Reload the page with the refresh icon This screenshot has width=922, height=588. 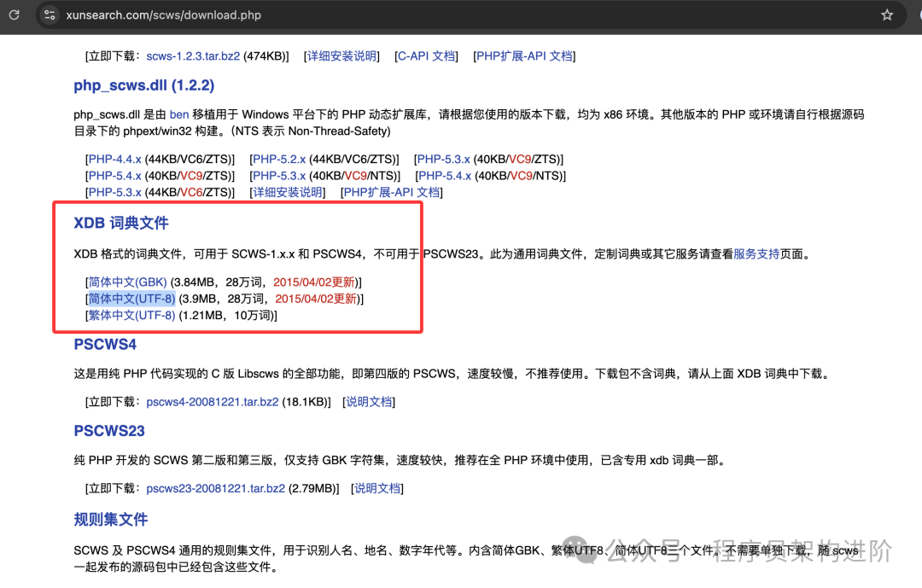click(15, 15)
